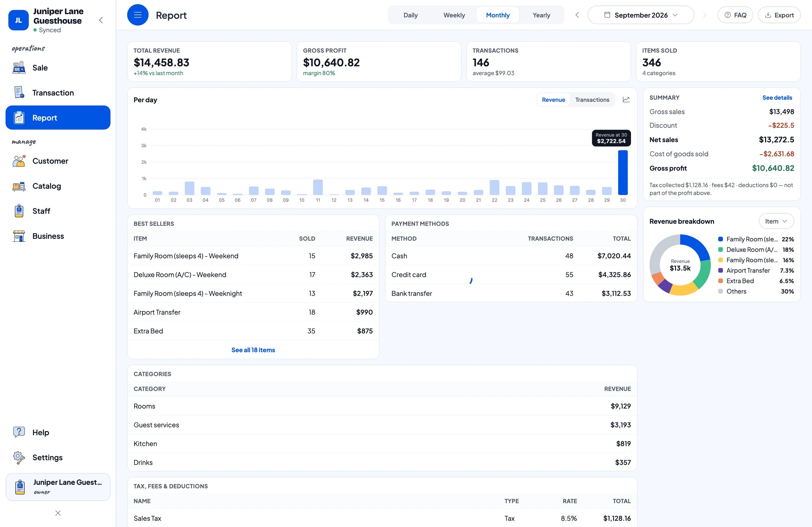Select the Kitchen category row
Image resolution: width=812 pixels, height=527 pixels.
point(382,444)
